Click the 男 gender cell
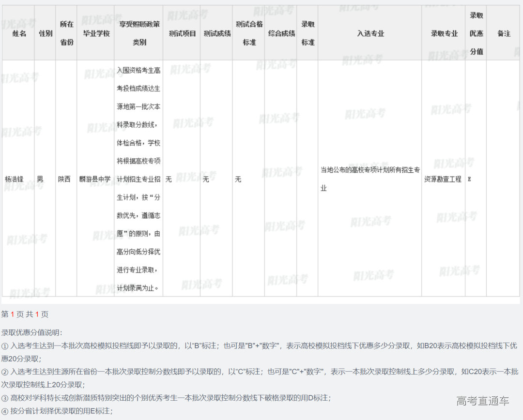Image resolution: width=523 pixels, height=420 pixels. pyautogui.click(x=40, y=179)
